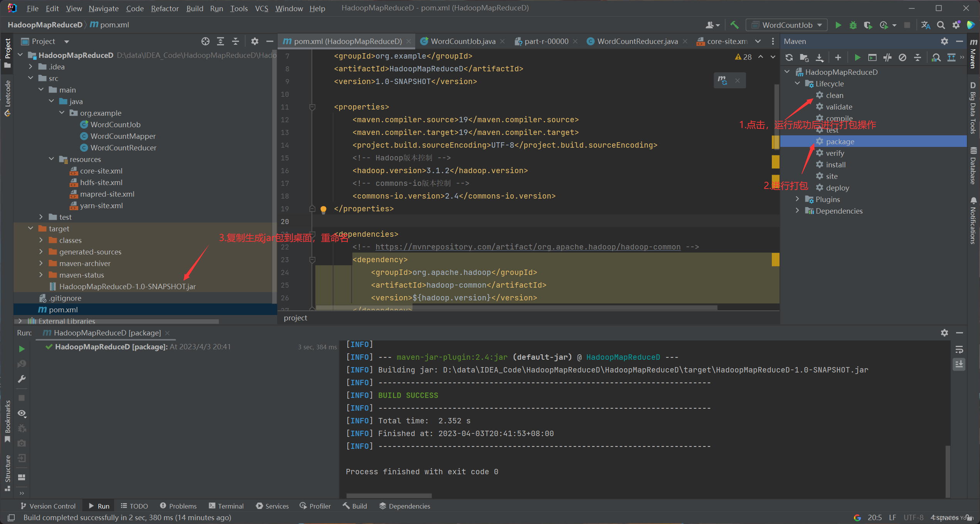Click the translate icon in top toolbar
Image resolution: width=980 pixels, height=524 pixels.
[x=925, y=25]
